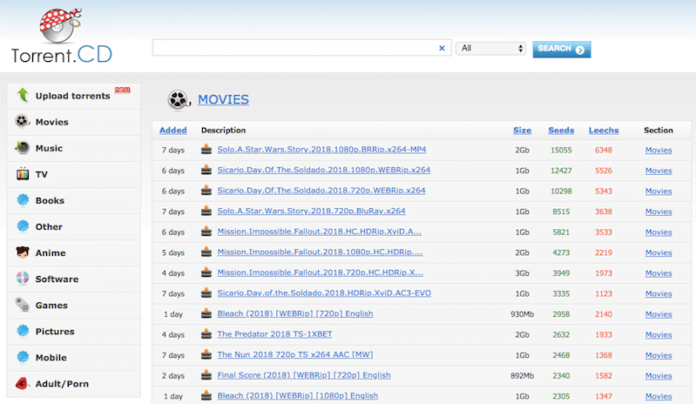Open Mission.Impossible.Fallout.2018.720p.HC.HDRip link

coord(320,273)
